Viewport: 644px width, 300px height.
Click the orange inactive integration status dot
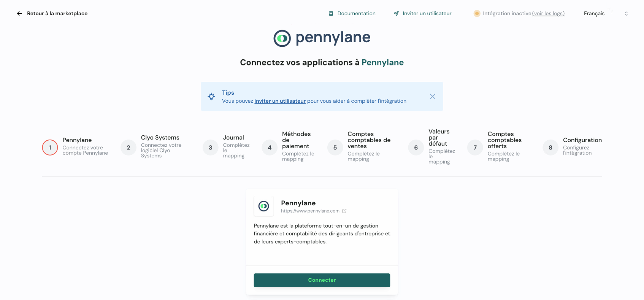pos(476,13)
